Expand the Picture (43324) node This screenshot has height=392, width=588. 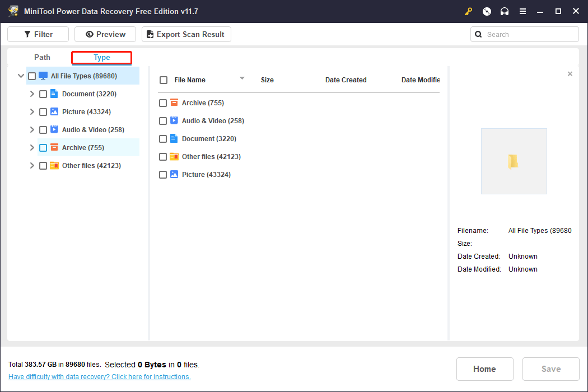32,112
